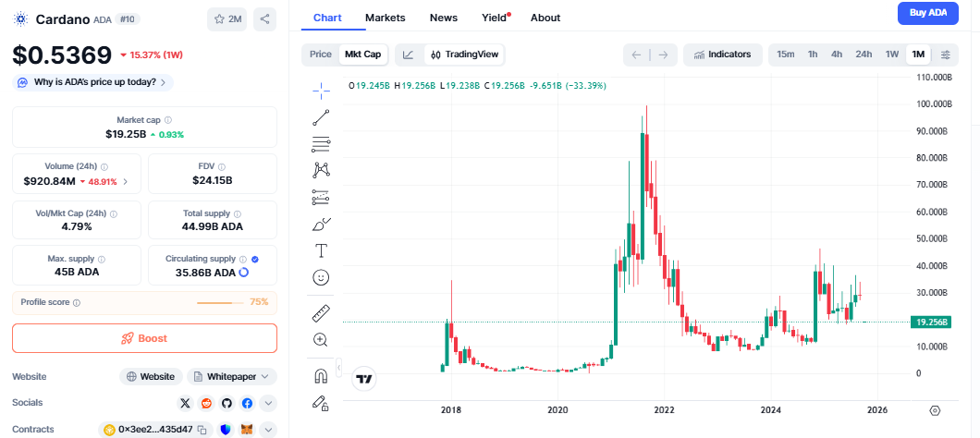
Task: Open Volume (24h) details chevron
Action: [126, 182]
